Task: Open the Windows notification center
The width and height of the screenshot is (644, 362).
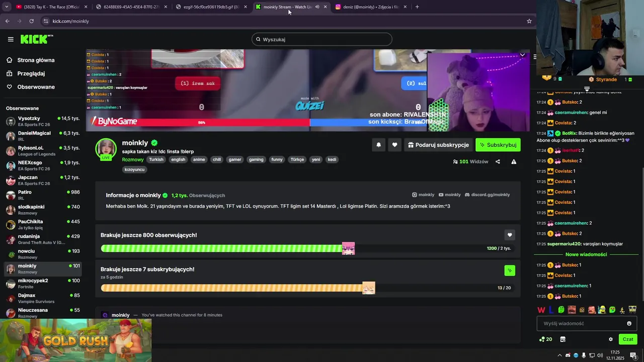Action: pyautogui.click(x=633, y=355)
